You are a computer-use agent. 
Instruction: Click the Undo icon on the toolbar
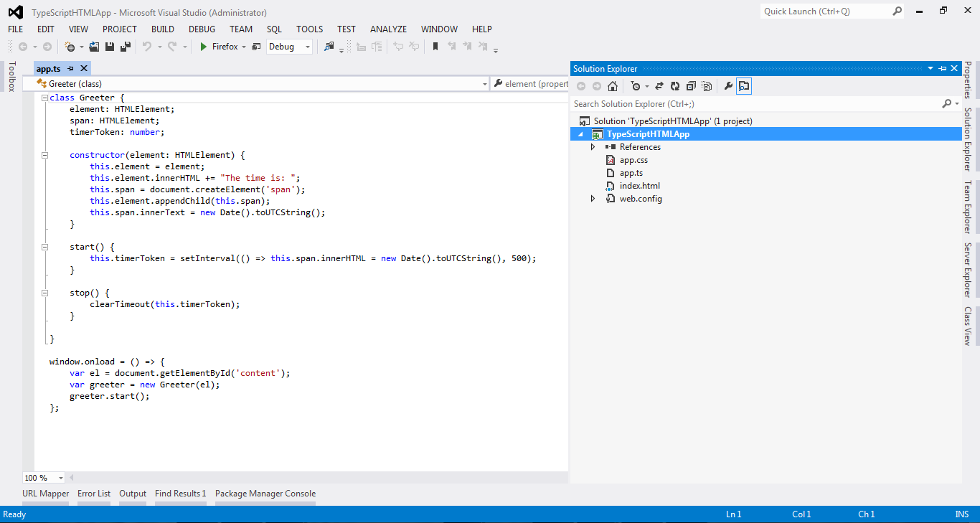[x=149, y=47]
